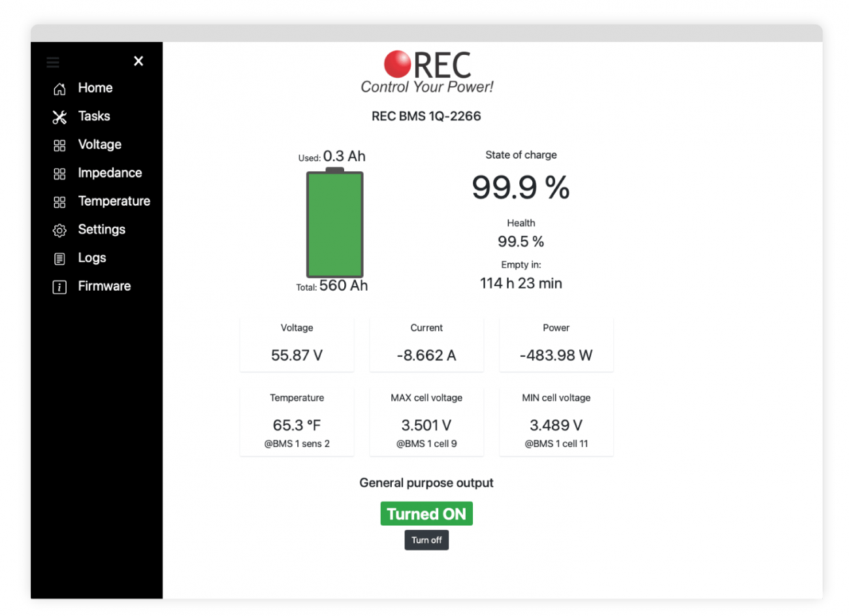849x616 pixels.
Task: Click the grid icon beside Impedance
Action: coord(59,174)
